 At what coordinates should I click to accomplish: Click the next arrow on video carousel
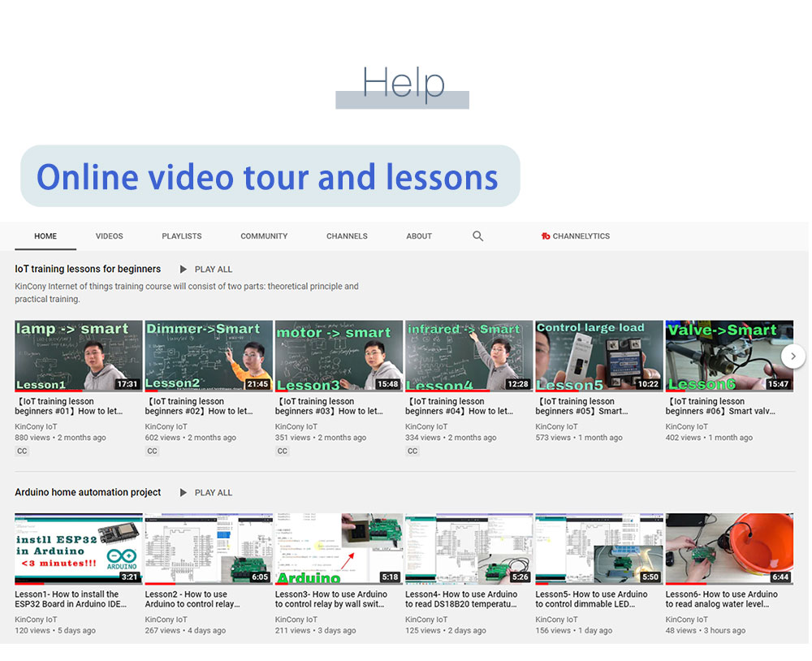[793, 356]
